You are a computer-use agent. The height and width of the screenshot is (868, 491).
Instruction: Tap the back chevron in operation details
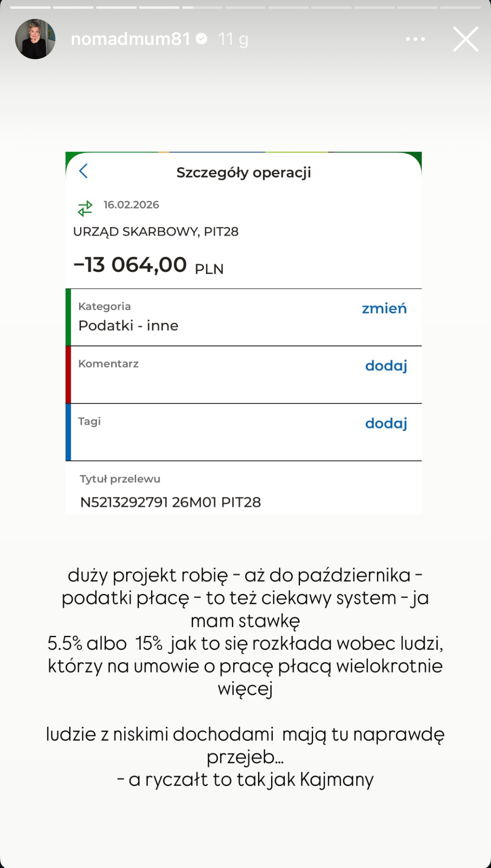(x=84, y=171)
